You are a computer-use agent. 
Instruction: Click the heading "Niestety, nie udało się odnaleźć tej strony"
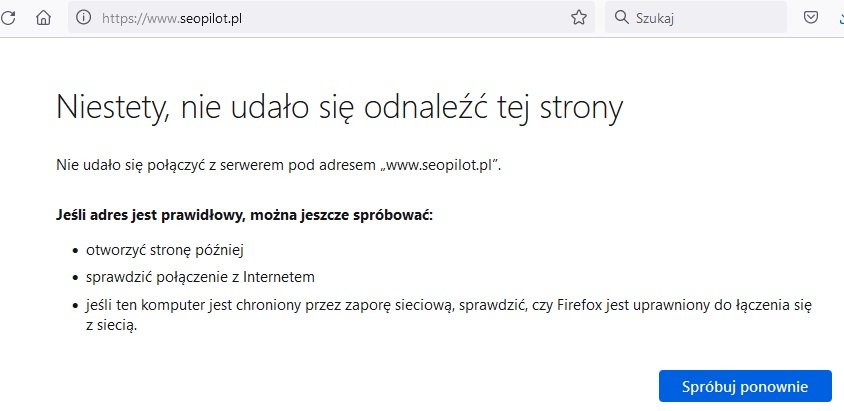(x=339, y=107)
